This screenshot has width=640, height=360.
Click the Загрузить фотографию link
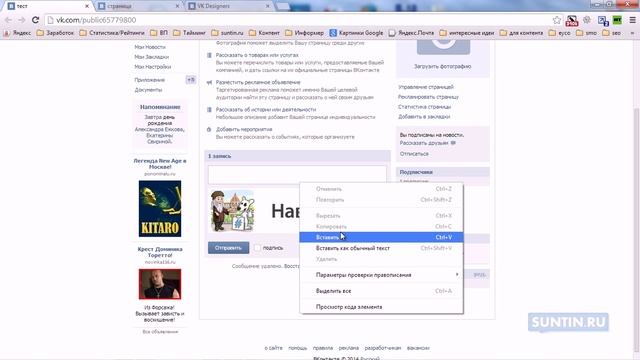pyautogui.click(x=442, y=66)
